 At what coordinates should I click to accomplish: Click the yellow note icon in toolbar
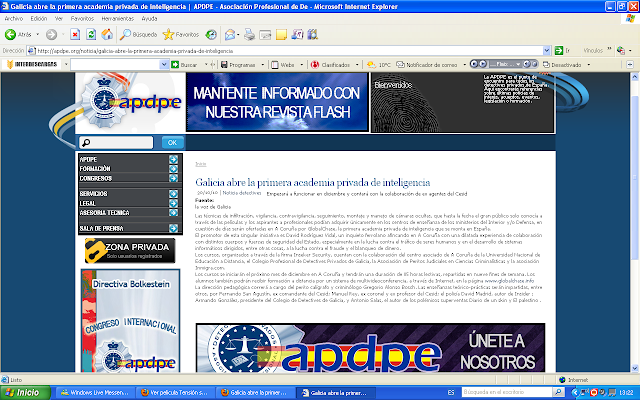pos(281,35)
